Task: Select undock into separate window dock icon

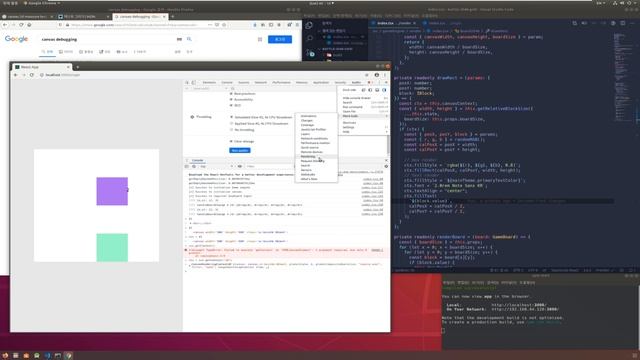Action: coord(364,90)
